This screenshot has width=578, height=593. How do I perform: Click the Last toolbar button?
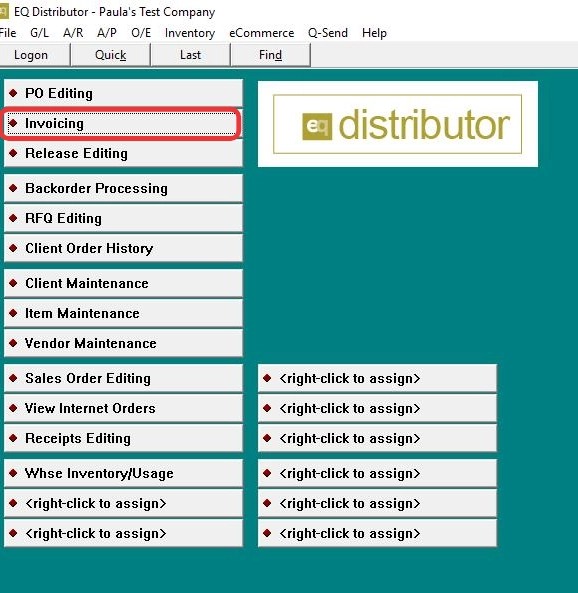pyautogui.click(x=190, y=55)
